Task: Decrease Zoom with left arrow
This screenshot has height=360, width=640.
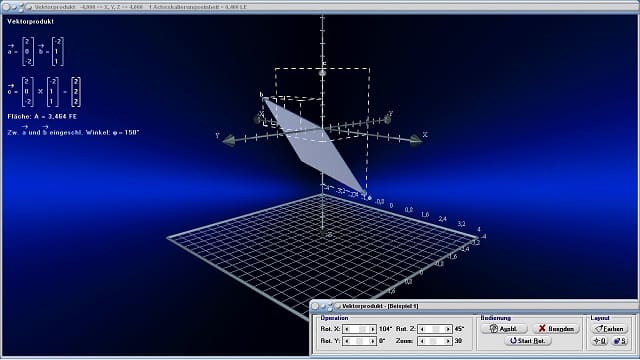Action: point(422,341)
